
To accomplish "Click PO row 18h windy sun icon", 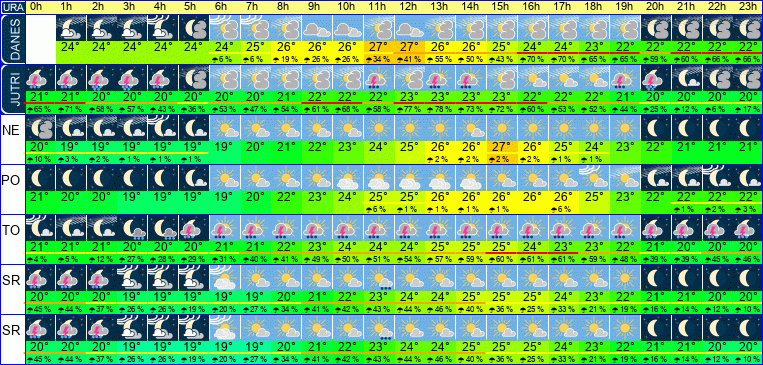I will click(594, 178).
